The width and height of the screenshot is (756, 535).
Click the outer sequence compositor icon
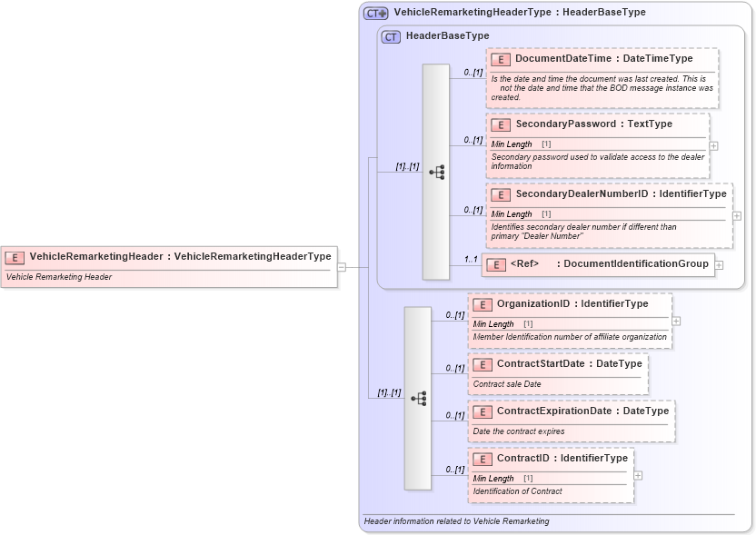pyautogui.click(x=418, y=397)
